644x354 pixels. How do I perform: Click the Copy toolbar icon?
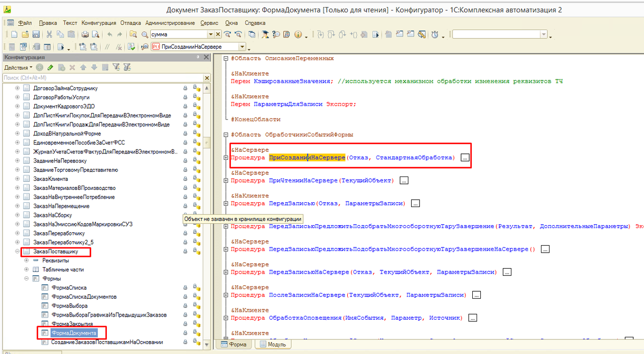[60, 34]
